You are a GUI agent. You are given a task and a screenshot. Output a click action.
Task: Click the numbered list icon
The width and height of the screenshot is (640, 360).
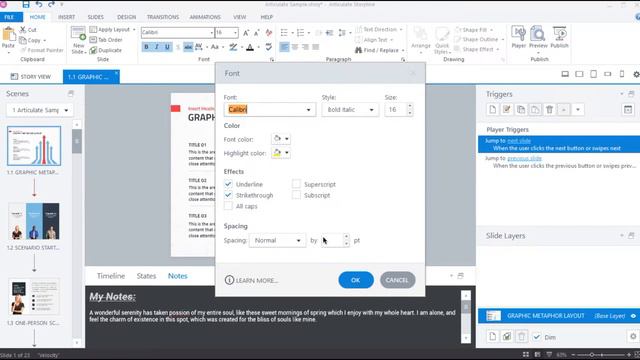tap(300, 33)
